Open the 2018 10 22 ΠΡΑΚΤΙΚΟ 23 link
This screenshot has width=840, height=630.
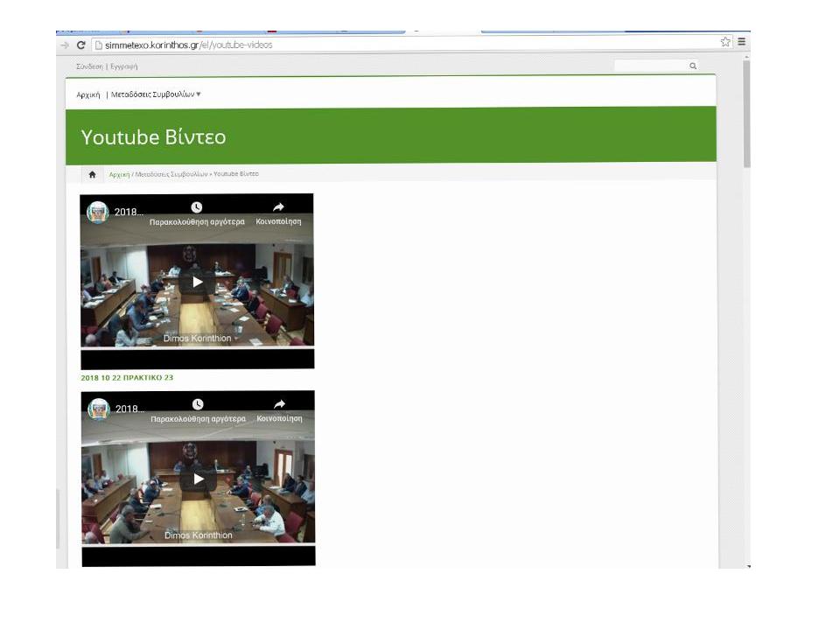tap(127, 378)
